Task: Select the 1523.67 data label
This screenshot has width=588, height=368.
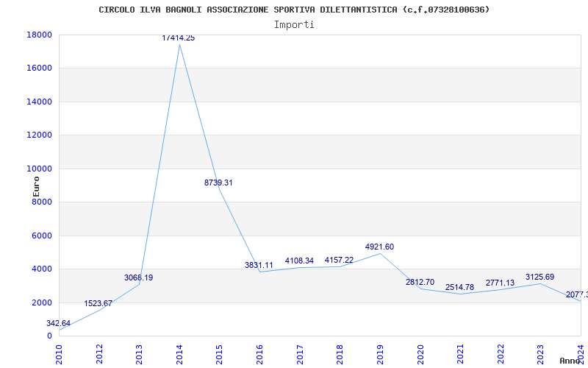Action: click(x=98, y=303)
